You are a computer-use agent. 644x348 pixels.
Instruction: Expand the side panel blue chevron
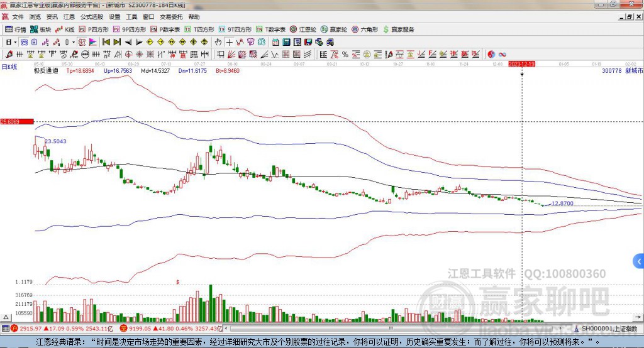click(639, 261)
